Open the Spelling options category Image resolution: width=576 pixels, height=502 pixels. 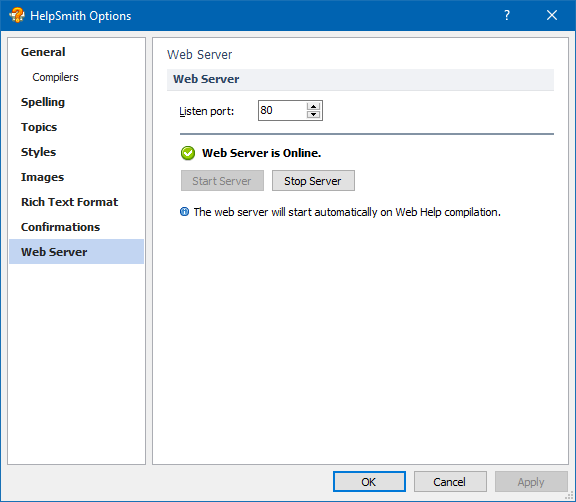coord(43,102)
